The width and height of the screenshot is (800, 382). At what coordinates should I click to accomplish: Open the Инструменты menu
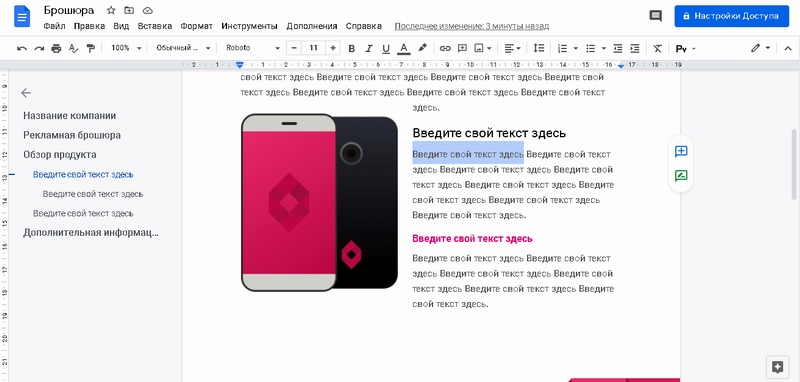[x=249, y=26]
